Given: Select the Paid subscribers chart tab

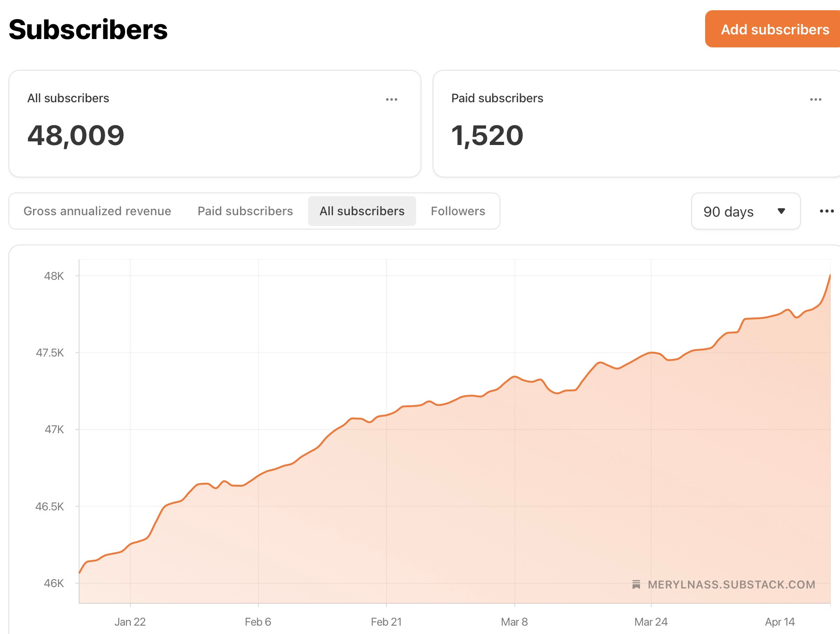Looking at the screenshot, I should (x=245, y=211).
